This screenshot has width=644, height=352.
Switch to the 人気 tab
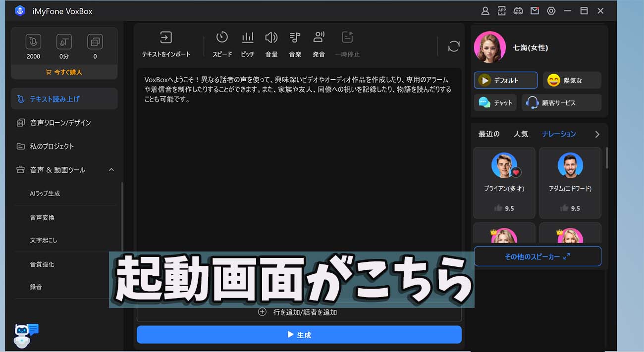click(x=521, y=134)
